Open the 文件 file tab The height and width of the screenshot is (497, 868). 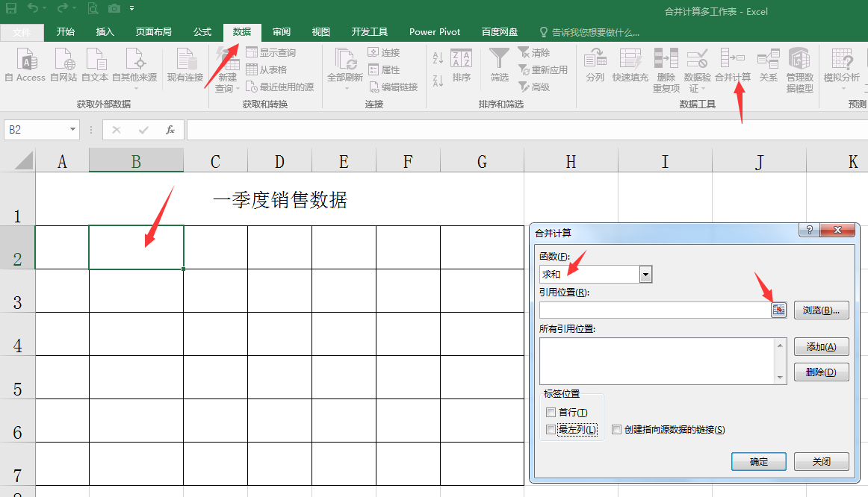pyautogui.click(x=22, y=33)
